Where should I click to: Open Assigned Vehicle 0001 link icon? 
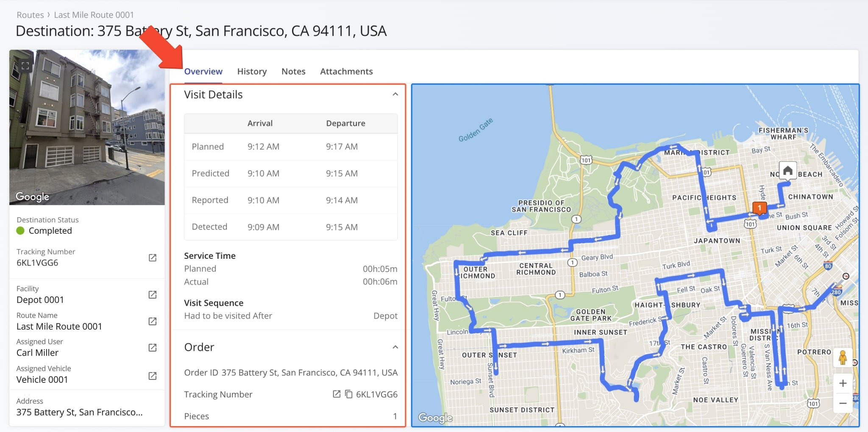(x=153, y=376)
